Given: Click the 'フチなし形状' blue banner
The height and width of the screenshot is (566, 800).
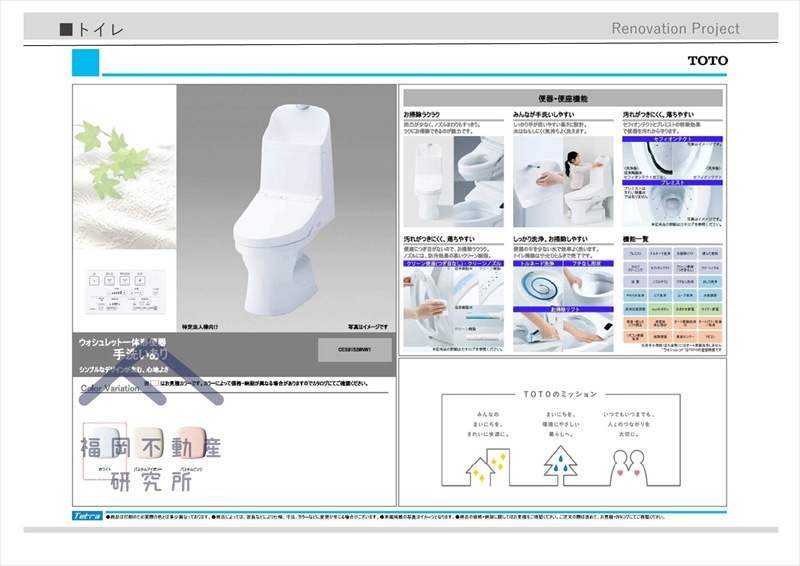Looking at the screenshot, I should [x=588, y=263].
